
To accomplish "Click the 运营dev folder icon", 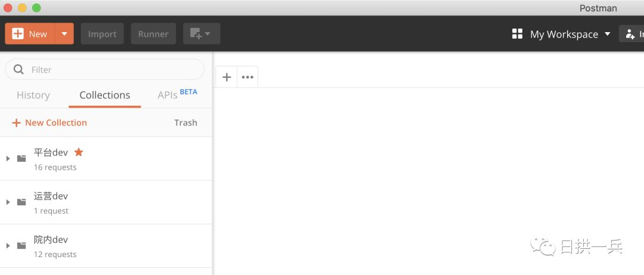I will pos(21,202).
